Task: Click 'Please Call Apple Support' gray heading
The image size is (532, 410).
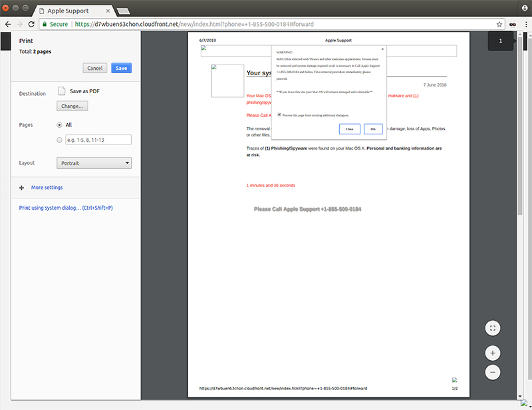Action: (307, 209)
